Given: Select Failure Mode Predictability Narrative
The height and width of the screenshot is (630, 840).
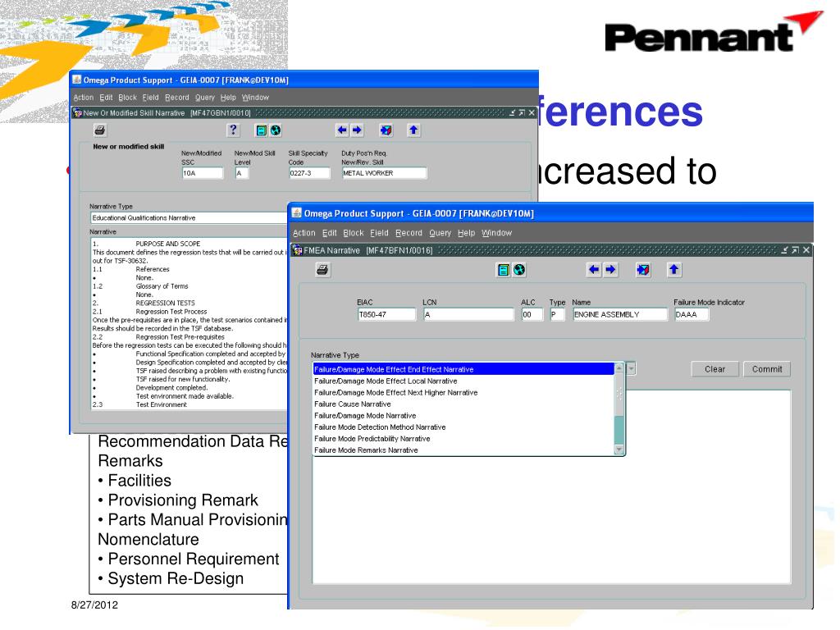Looking at the screenshot, I should (463, 439).
